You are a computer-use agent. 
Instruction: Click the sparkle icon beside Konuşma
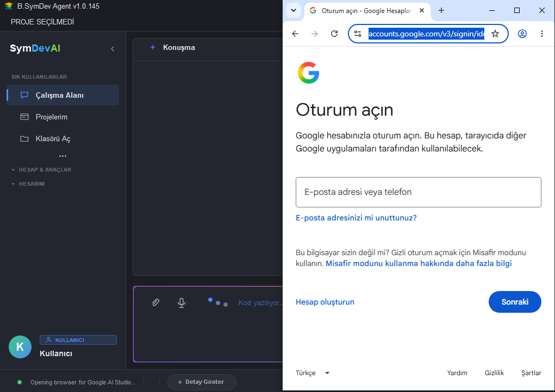pos(153,47)
